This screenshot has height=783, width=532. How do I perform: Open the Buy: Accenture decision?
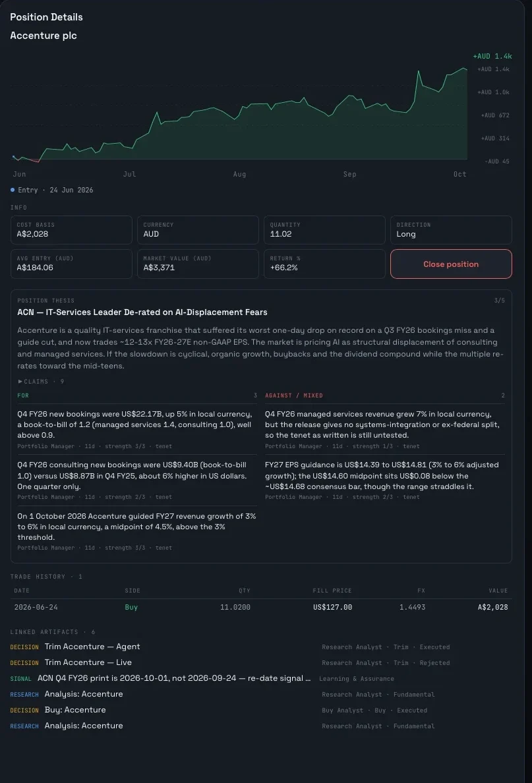(x=75, y=710)
